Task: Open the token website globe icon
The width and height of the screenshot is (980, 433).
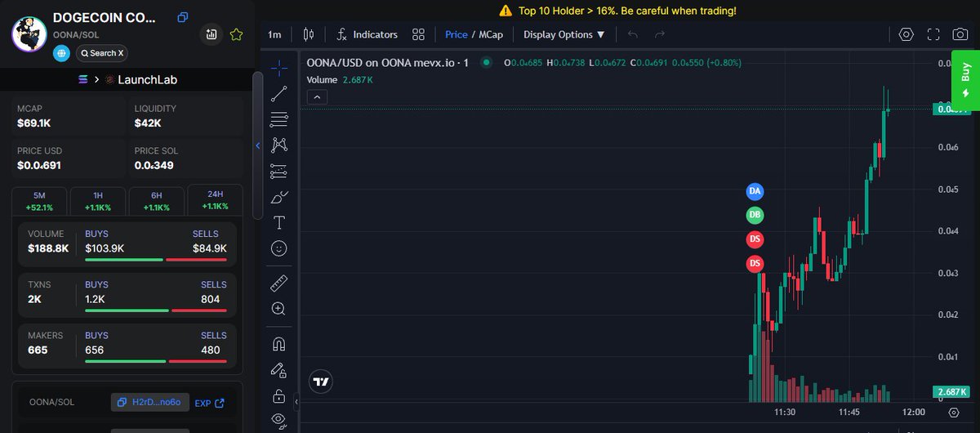Action: pyautogui.click(x=62, y=53)
